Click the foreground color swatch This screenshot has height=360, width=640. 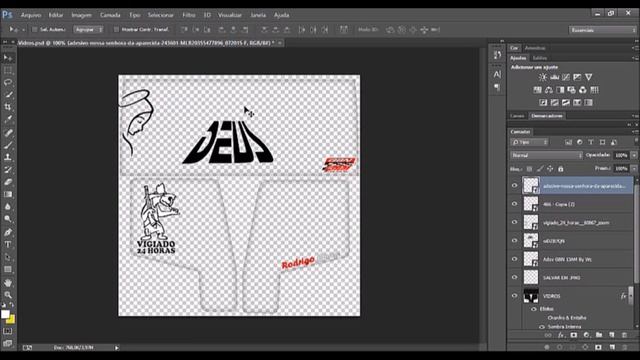point(5,314)
